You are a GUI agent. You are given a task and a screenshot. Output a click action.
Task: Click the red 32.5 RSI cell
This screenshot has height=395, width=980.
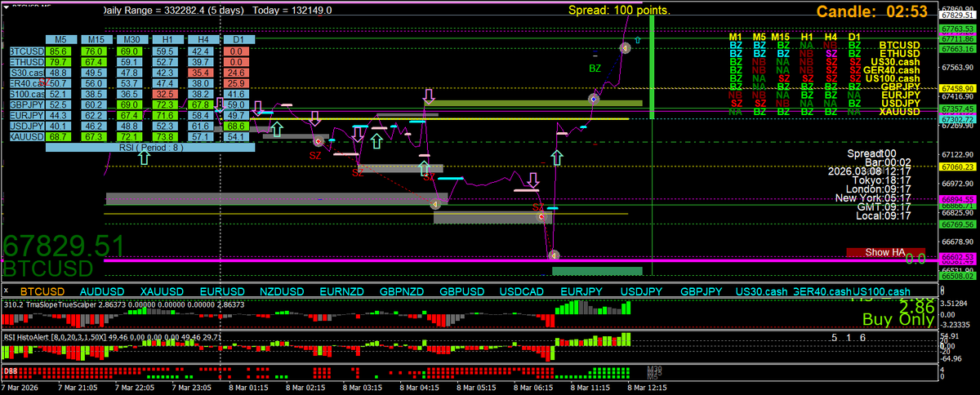(x=166, y=94)
